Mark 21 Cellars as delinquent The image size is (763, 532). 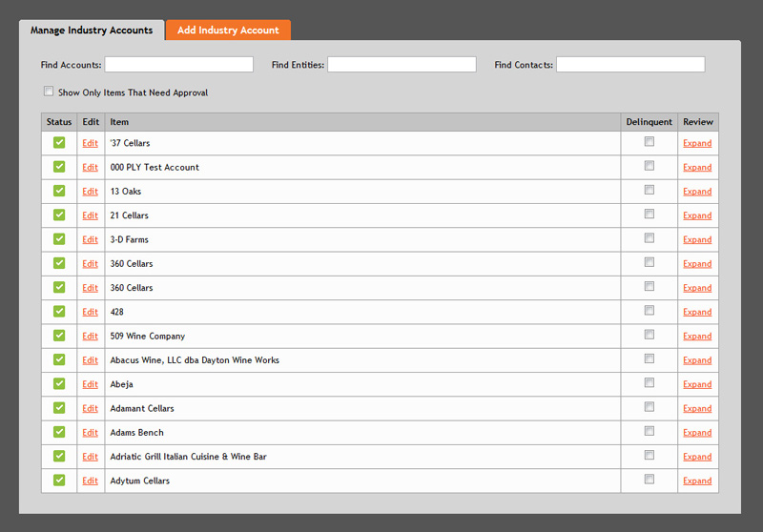pyautogui.click(x=650, y=214)
